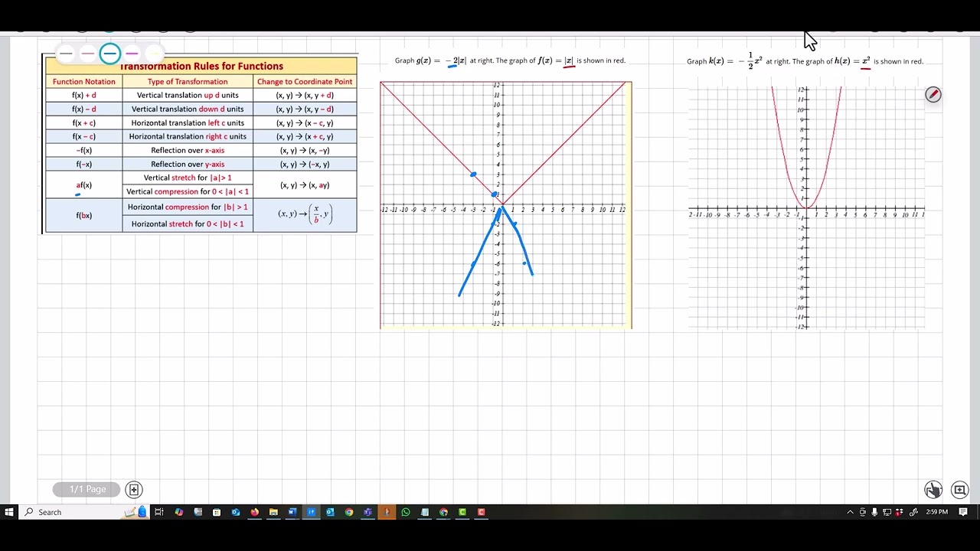
Task: Click the 2:59 PM clock
Action: click(937, 512)
